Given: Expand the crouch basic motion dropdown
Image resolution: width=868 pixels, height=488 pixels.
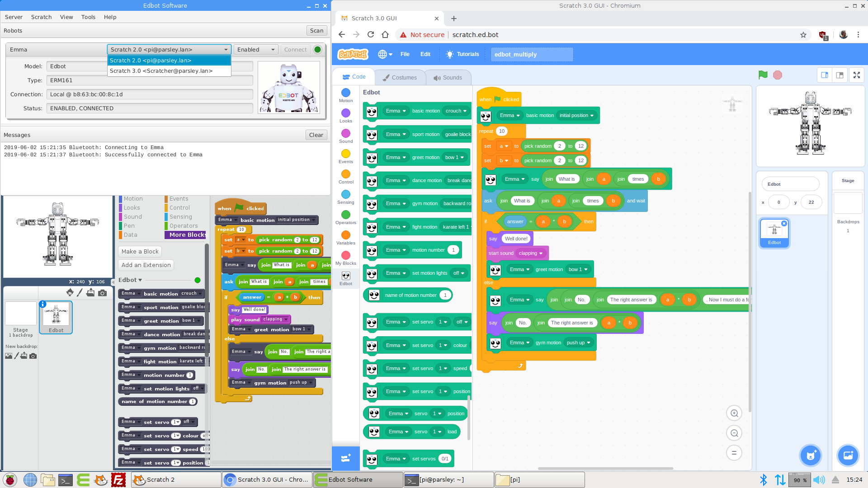Looking at the screenshot, I should (x=456, y=111).
